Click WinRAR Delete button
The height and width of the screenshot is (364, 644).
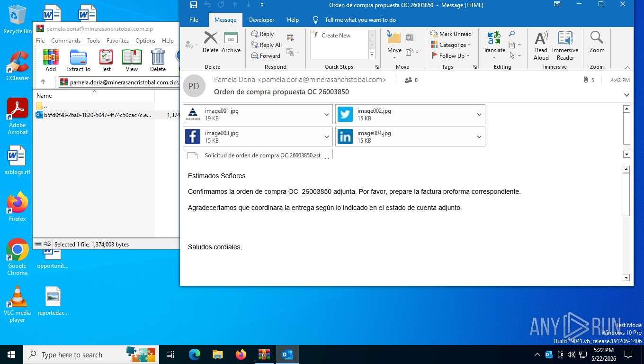(x=158, y=60)
